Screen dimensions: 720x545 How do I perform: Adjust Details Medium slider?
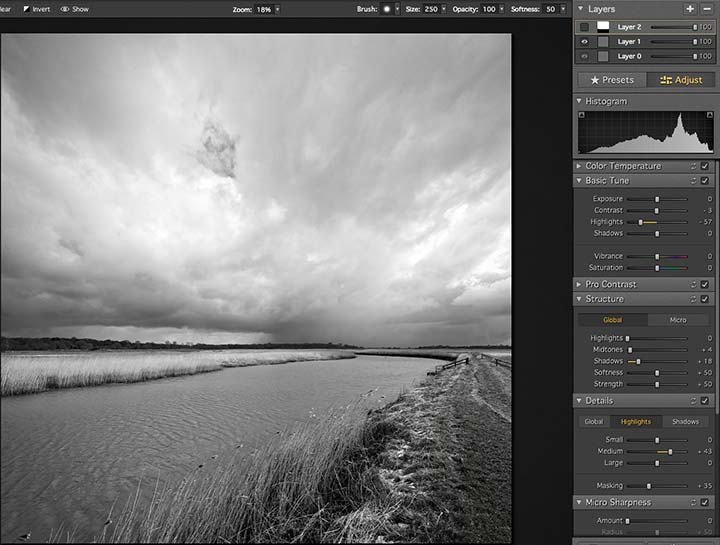click(657, 452)
